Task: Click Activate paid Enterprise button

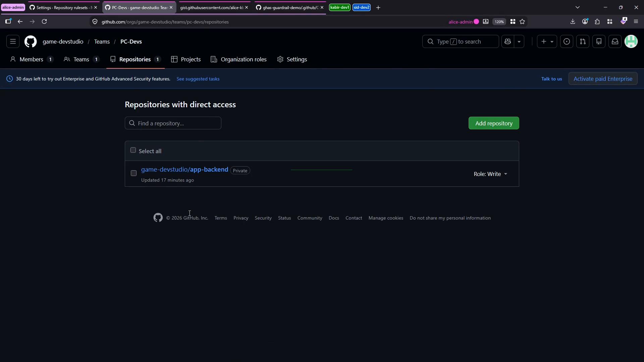Action: pos(603,79)
